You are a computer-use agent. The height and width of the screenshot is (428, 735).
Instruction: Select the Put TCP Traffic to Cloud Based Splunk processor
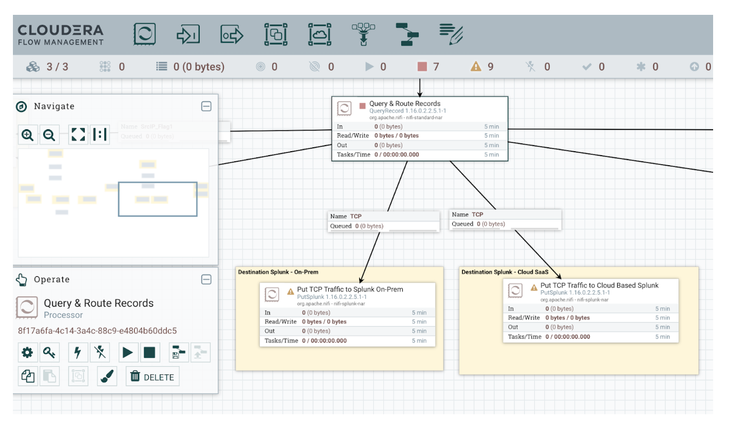[x=591, y=310]
